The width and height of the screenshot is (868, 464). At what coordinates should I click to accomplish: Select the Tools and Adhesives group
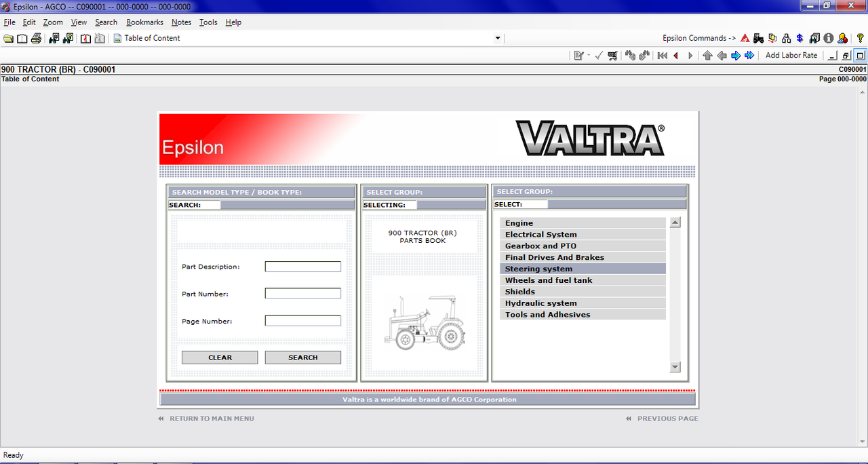point(583,315)
